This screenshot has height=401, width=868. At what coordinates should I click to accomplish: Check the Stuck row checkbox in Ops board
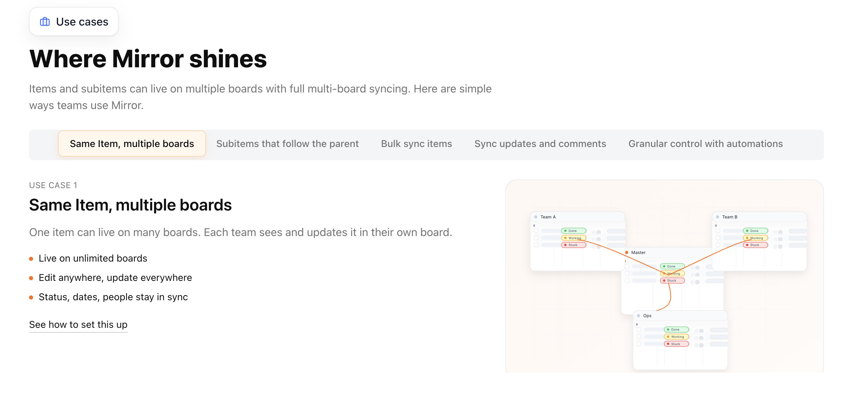tap(639, 344)
